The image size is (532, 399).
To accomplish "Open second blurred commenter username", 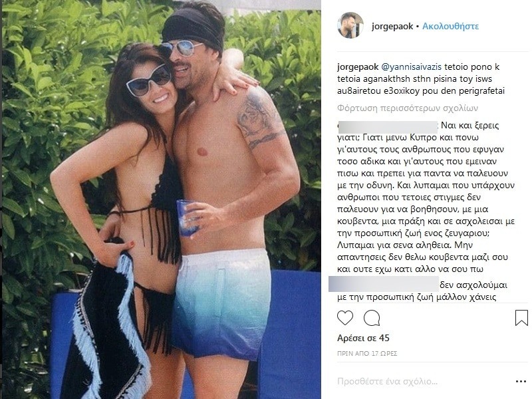I will [384, 284].
